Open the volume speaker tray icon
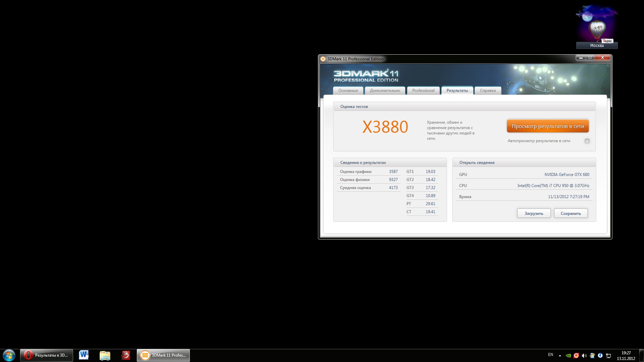The height and width of the screenshot is (362, 644). click(x=584, y=356)
